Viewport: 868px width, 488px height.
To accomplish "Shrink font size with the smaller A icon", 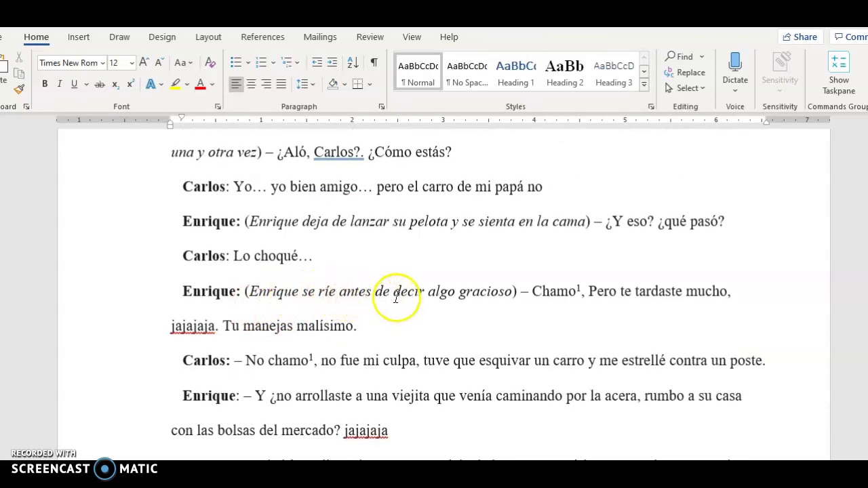I will pos(159,63).
